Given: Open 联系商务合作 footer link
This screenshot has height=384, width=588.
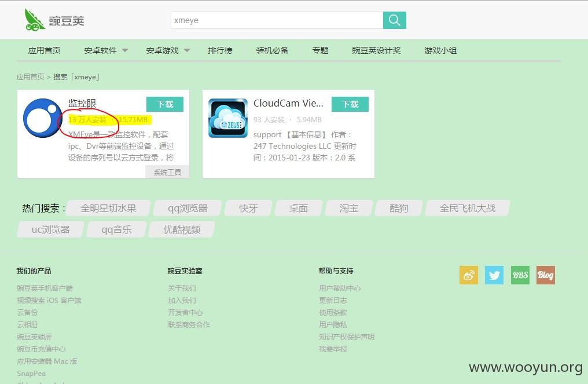Looking at the screenshot, I should coord(189,325).
